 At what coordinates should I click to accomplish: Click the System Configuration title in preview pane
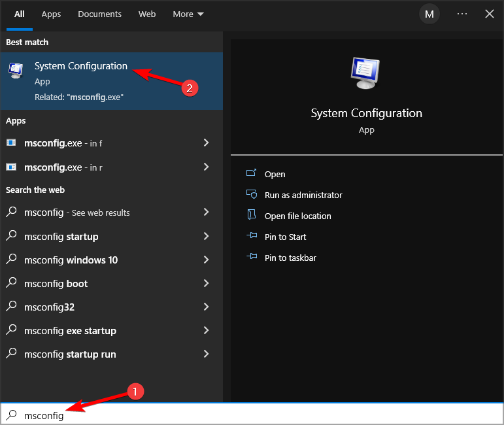(367, 113)
